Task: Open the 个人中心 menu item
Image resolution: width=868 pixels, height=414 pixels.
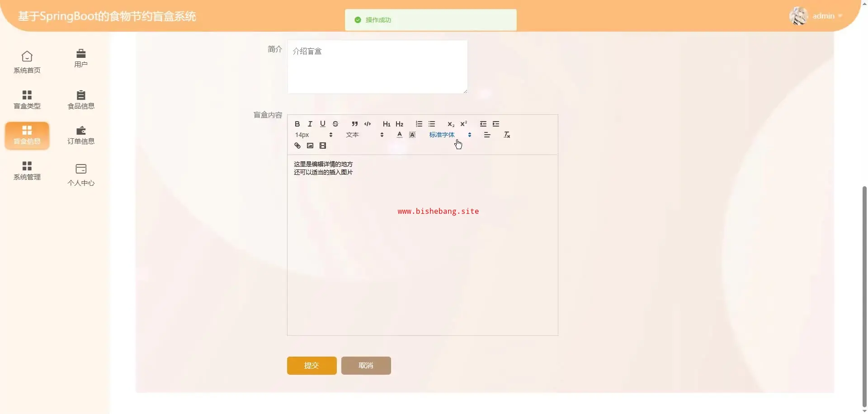Action: [x=81, y=174]
